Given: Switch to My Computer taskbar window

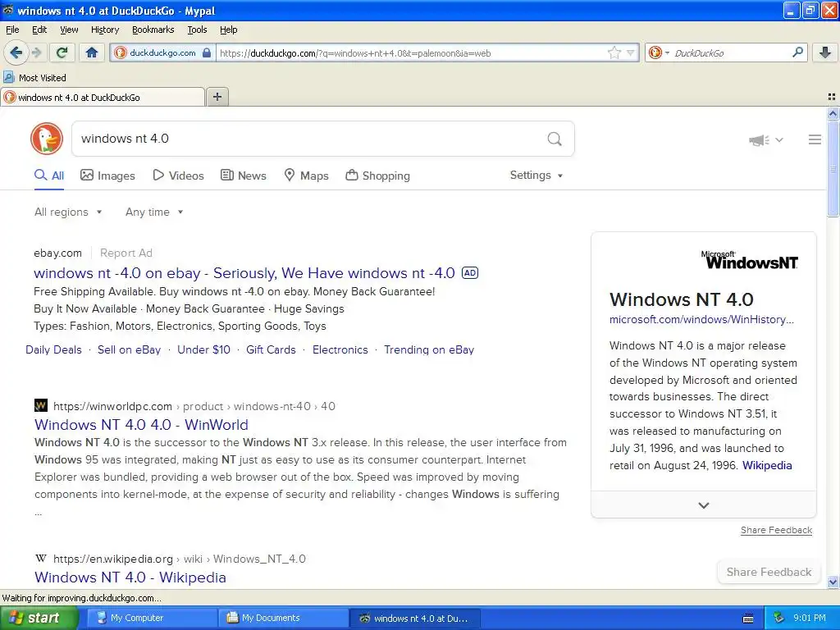Looking at the screenshot, I should coord(151,618).
